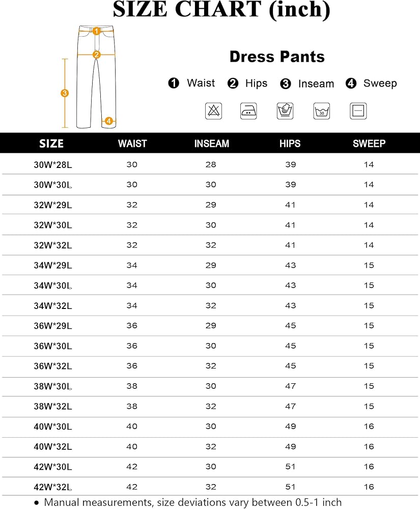This screenshot has width=420, height=509.
Task: Click the black number 1 Waist legend bullet
Action: 174,83
